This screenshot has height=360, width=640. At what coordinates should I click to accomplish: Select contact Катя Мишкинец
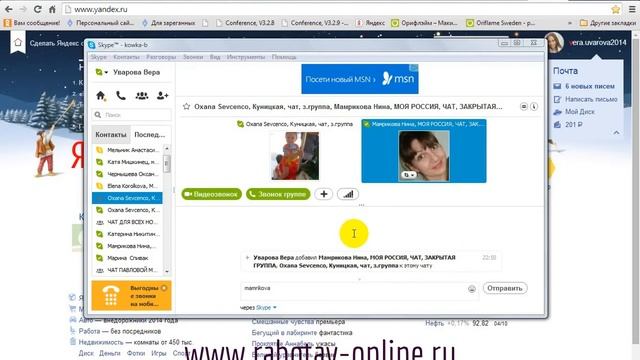click(127, 162)
